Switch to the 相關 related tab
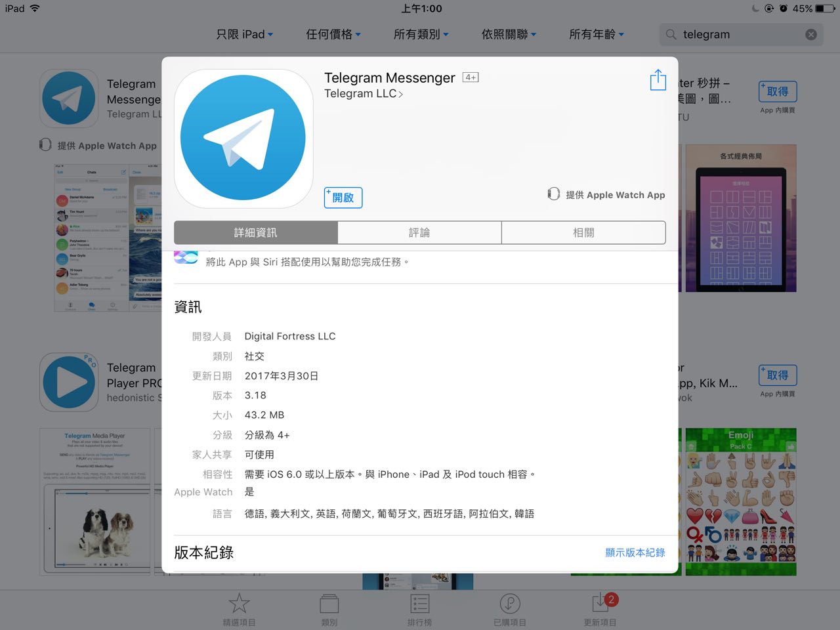 (x=583, y=232)
